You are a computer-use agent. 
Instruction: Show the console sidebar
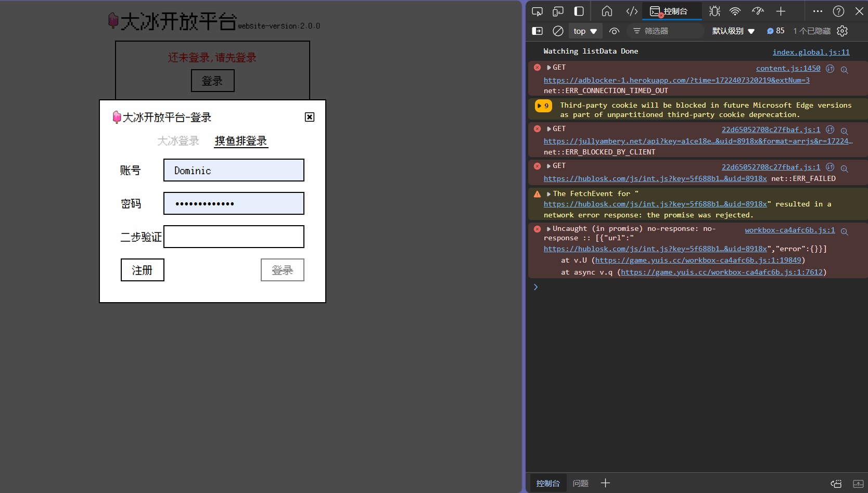pyautogui.click(x=538, y=31)
